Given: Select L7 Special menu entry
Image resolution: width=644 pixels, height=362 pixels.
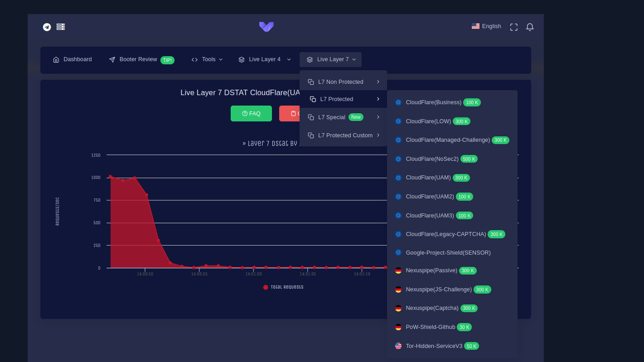Looking at the screenshot, I should pos(343,117).
